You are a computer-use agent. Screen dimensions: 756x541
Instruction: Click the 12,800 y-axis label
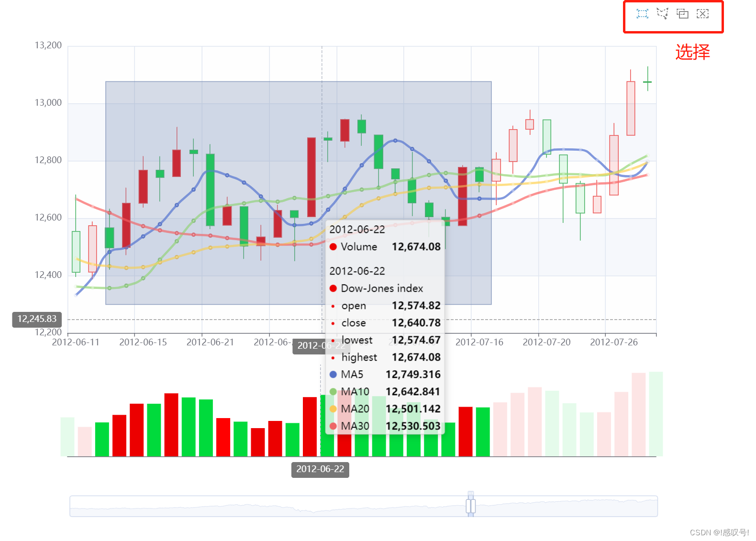tap(48, 160)
